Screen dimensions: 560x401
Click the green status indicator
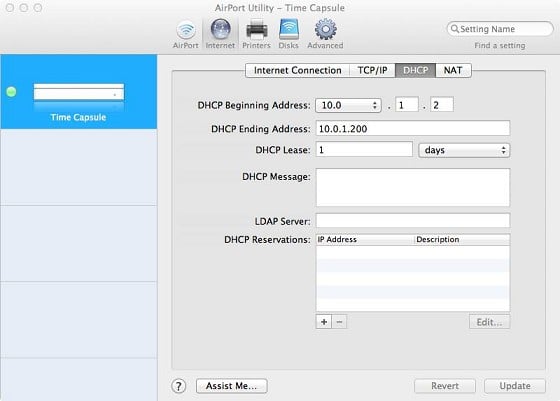(11, 92)
